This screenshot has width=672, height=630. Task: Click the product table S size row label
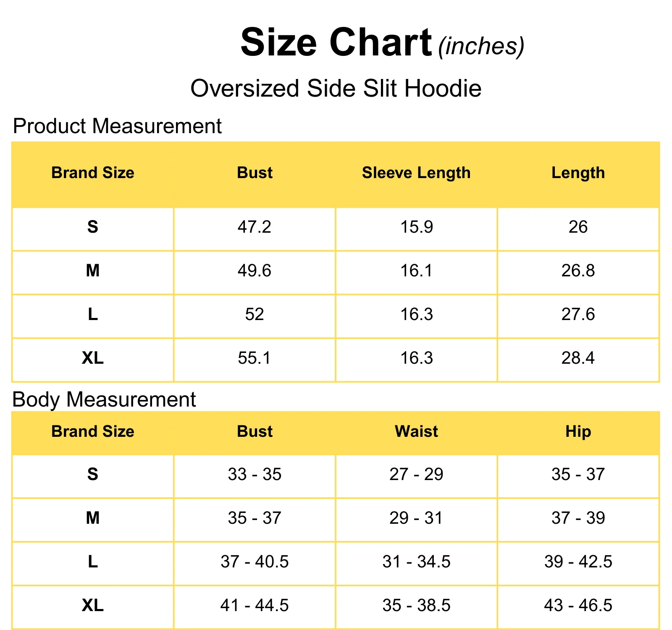93,227
